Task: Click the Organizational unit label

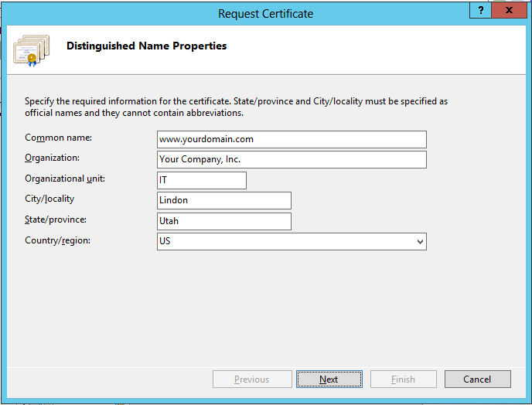Action: click(x=64, y=179)
